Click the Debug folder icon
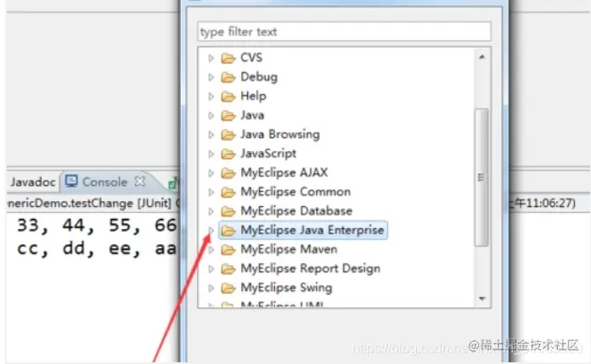Image resolution: width=591 pixels, height=364 pixels. pos(228,77)
